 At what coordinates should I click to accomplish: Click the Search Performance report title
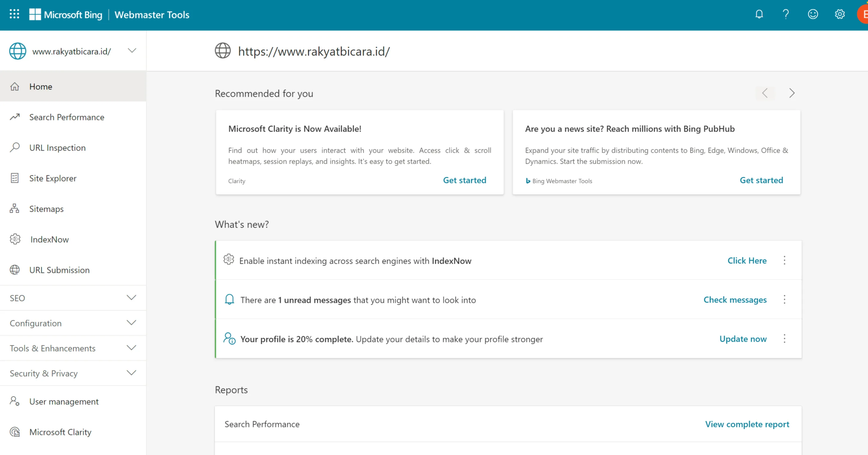(x=262, y=424)
